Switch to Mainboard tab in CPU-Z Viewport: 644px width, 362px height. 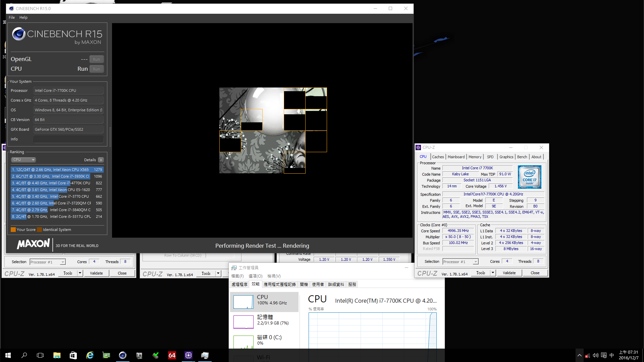point(456,157)
